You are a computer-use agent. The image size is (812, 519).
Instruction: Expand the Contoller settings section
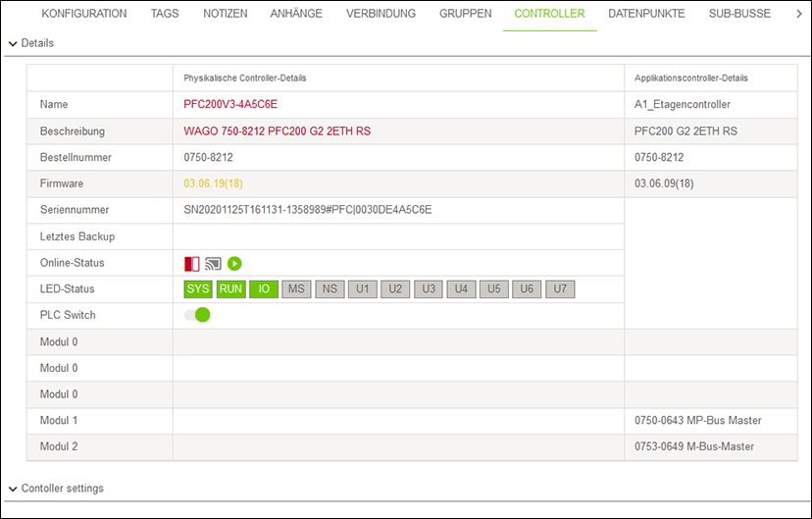[x=13, y=489]
